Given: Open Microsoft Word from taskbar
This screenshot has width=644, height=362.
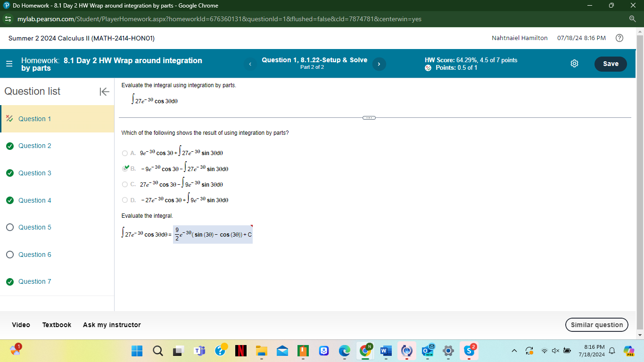Looking at the screenshot, I should 386,351.
